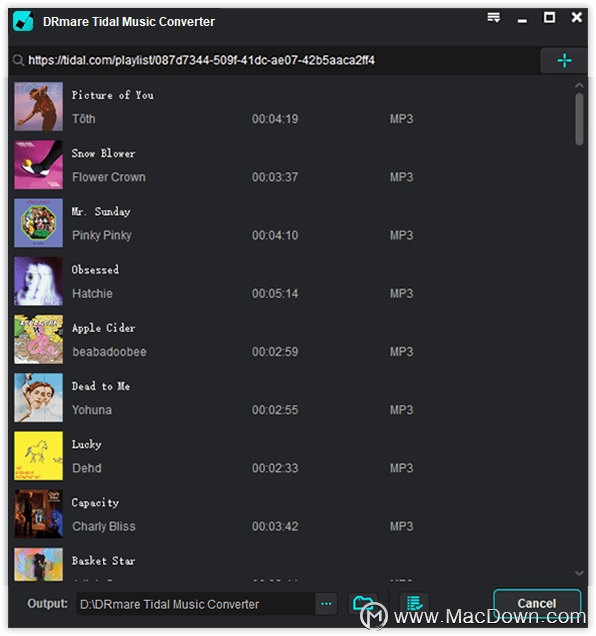The height and width of the screenshot is (636, 596).
Task: Click the scrollbar down arrow
Action: [579, 573]
